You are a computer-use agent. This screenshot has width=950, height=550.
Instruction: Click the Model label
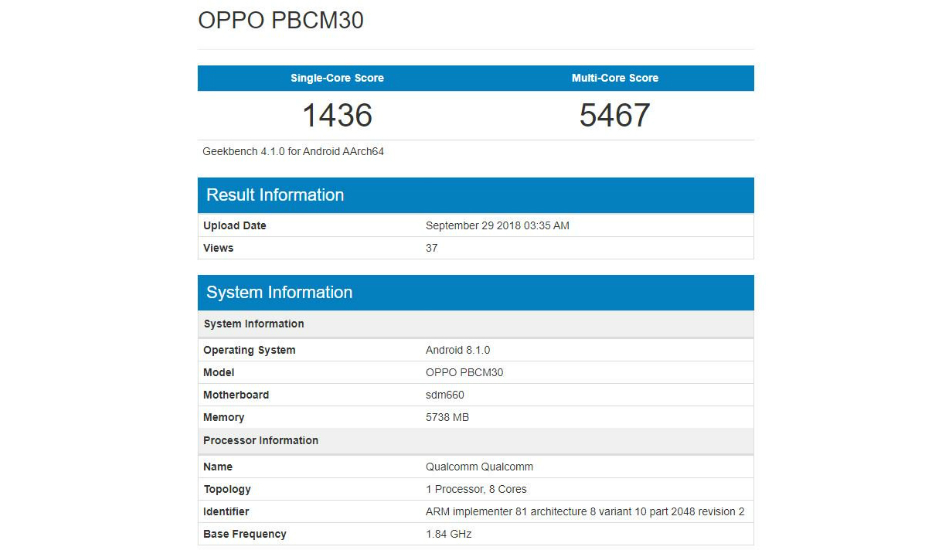219,373
